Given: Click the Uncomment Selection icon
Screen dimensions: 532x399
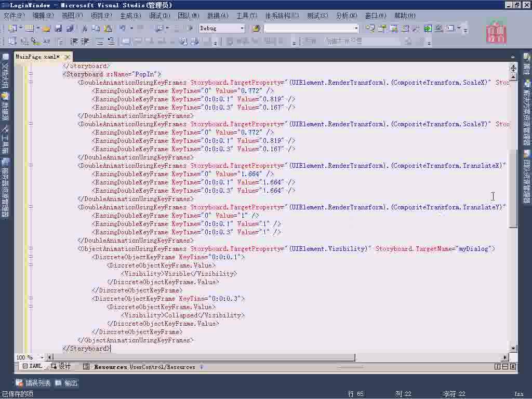Looking at the screenshot, I should coord(111,42).
